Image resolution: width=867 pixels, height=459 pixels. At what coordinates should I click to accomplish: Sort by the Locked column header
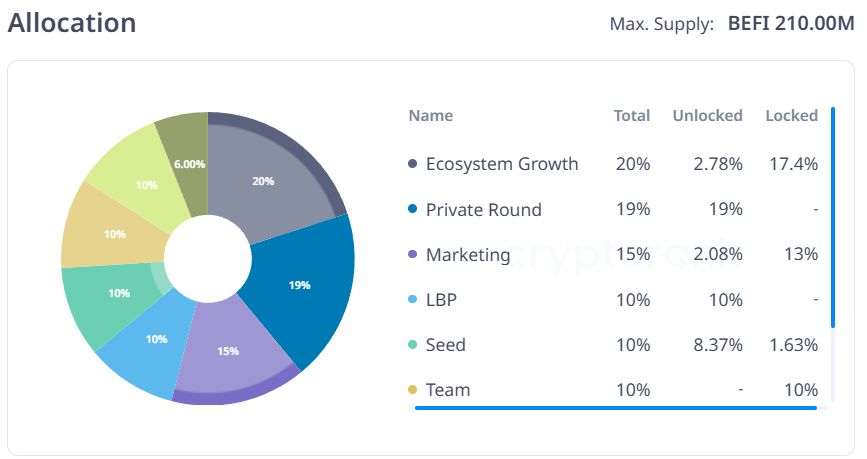pos(791,116)
